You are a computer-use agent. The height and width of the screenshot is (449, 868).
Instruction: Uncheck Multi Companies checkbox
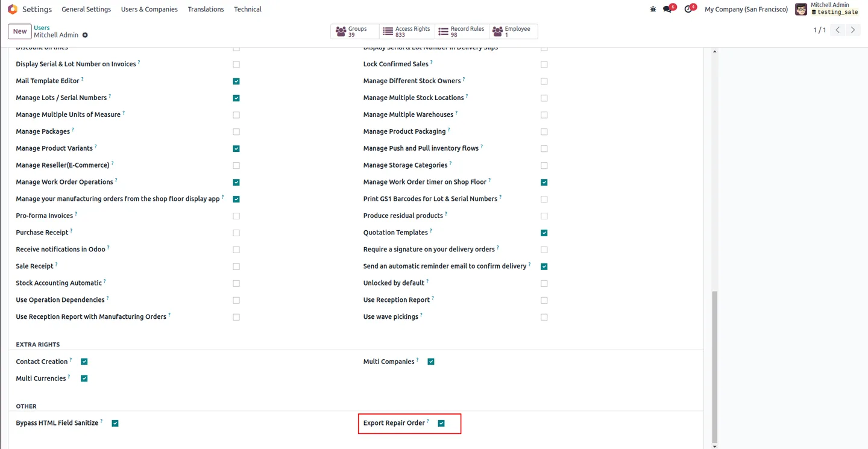click(431, 362)
